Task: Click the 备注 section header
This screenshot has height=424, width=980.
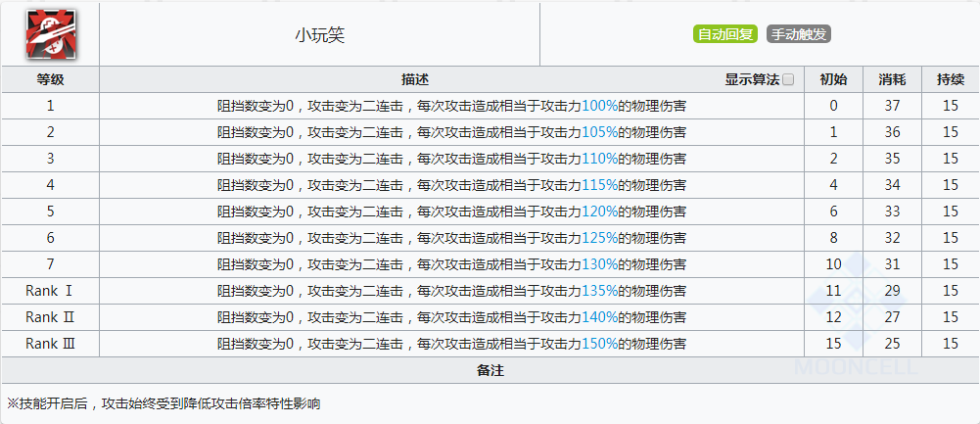Action: pyautogui.click(x=490, y=370)
